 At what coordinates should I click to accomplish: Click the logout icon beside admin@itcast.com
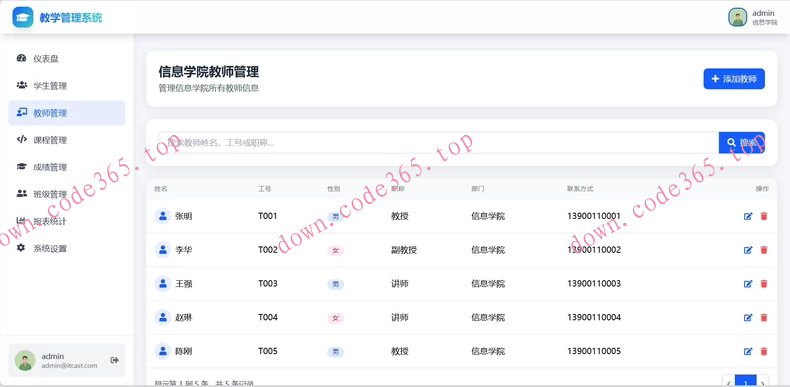pyautogui.click(x=114, y=360)
